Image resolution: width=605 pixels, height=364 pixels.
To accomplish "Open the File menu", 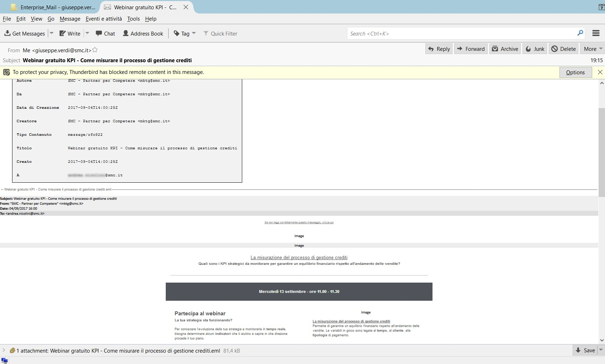I will click(x=7, y=19).
